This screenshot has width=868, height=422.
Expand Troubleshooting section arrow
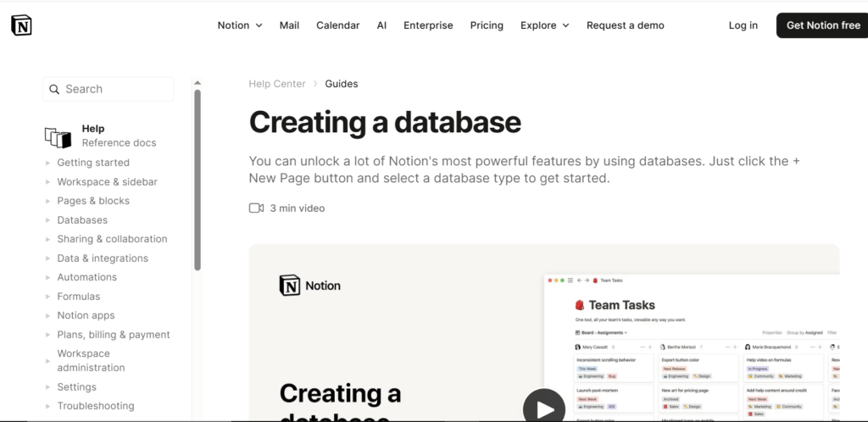click(x=47, y=406)
